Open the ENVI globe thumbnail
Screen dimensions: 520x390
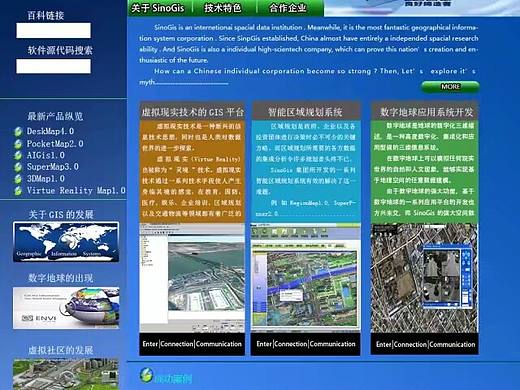pos(66,308)
